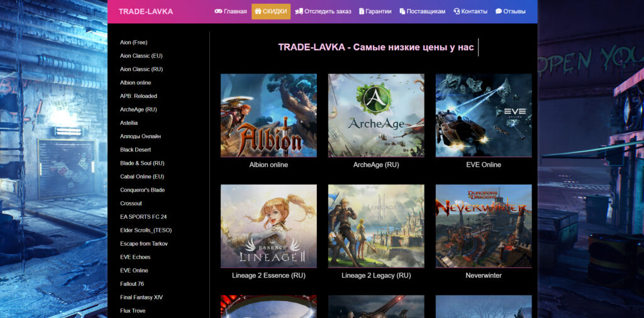Image resolution: width=644 pixels, height=318 pixels.
Task: Click the Lineage 2 Legacy (RU) caption
Action: [376, 275]
